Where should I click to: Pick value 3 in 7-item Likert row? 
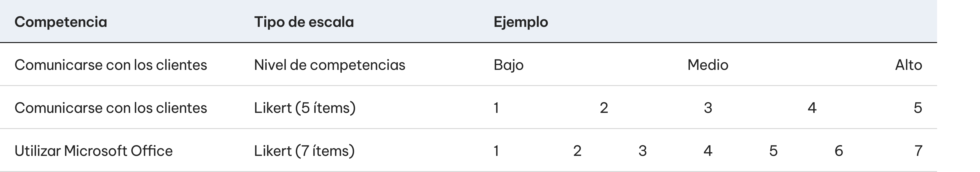pyautogui.click(x=643, y=151)
